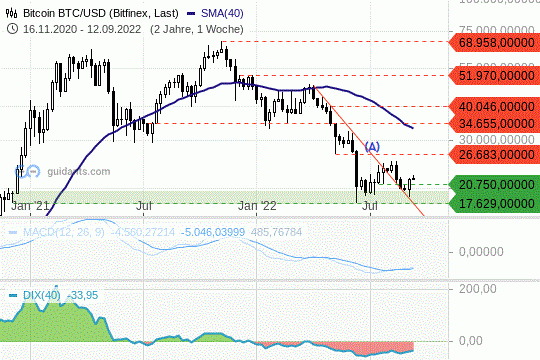Click the MACD legend dash marker

coord(13,233)
